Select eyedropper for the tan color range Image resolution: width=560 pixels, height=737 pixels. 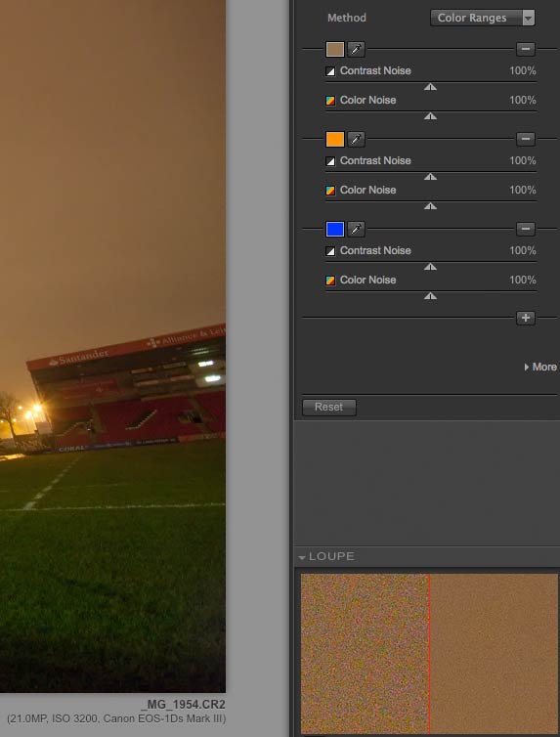point(357,49)
